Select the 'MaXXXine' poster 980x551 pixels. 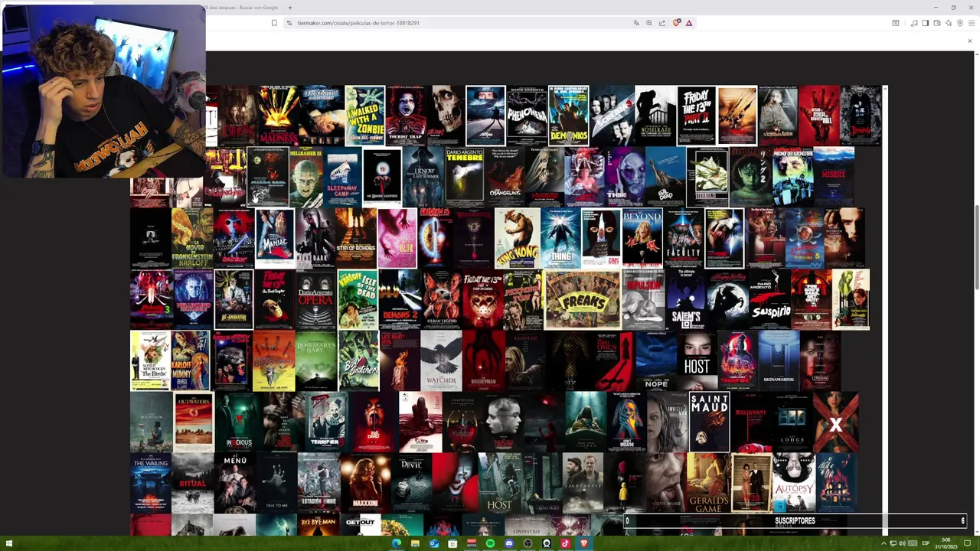point(365,483)
